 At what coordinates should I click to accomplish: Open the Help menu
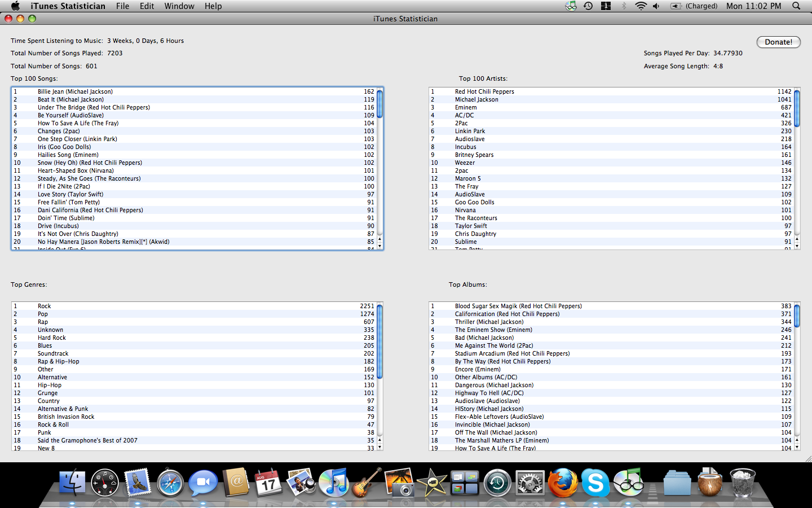(x=213, y=6)
